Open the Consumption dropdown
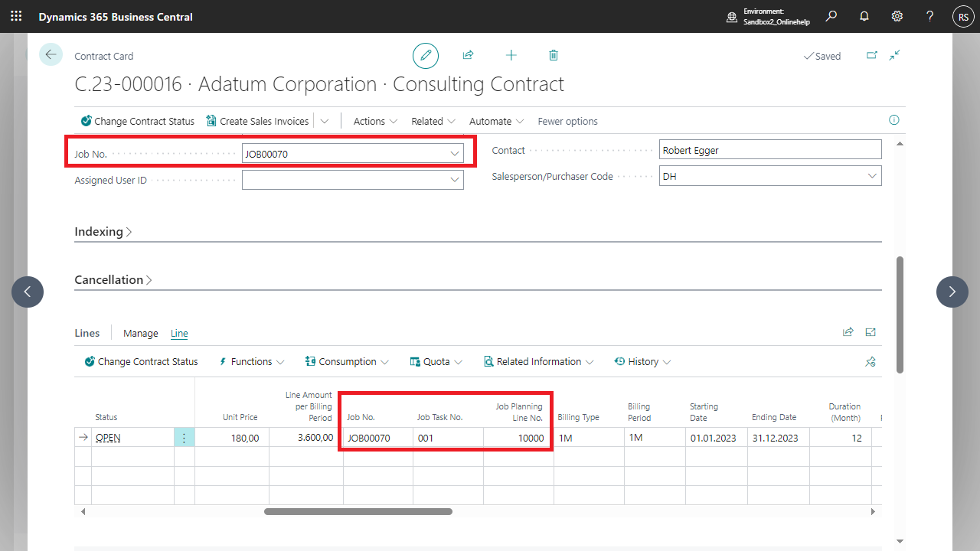The height and width of the screenshot is (551, 980). pos(347,361)
